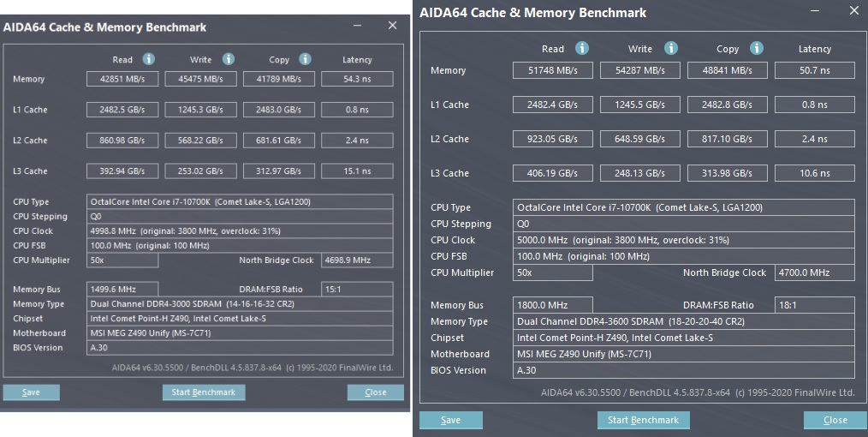The height and width of the screenshot is (437, 868).
Task: Click the 4698.9 MHz North Bridge Clock field
Action: [357, 260]
